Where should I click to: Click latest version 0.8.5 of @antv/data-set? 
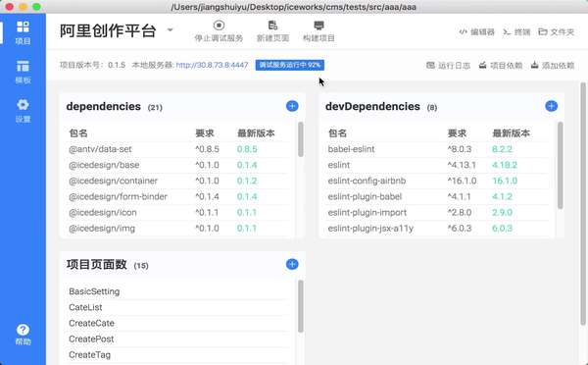[x=247, y=149]
